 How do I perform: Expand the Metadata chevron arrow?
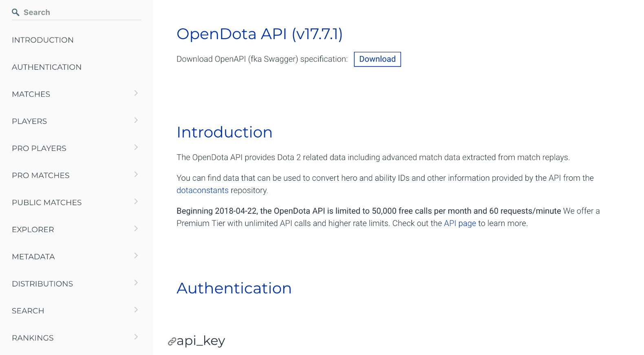(136, 255)
